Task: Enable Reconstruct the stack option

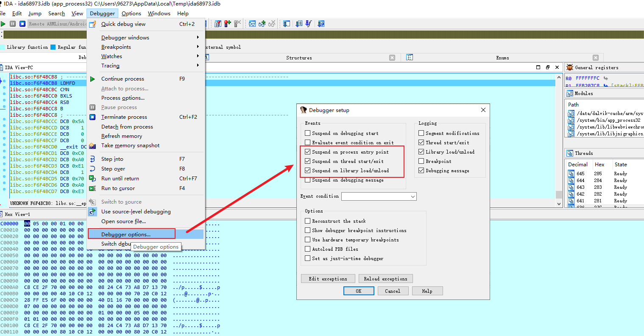Action: tap(308, 221)
